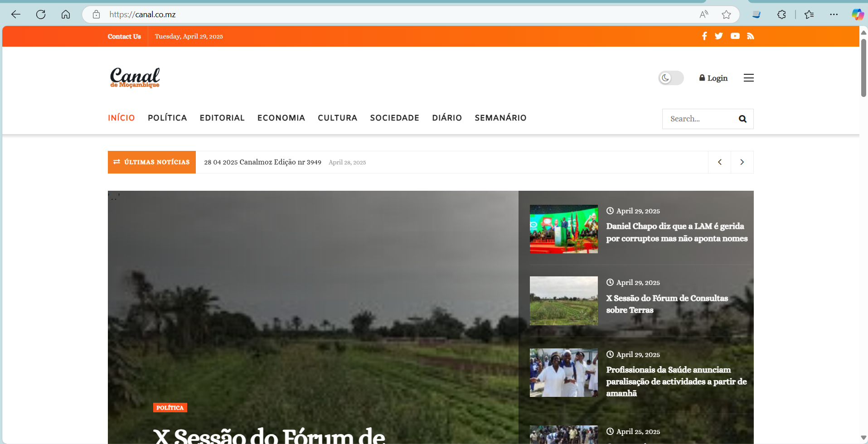This screenshot has height=444, width=868.
Task: Open Profissionais da Saúde article headline
Action: click(x=676, y=381)
